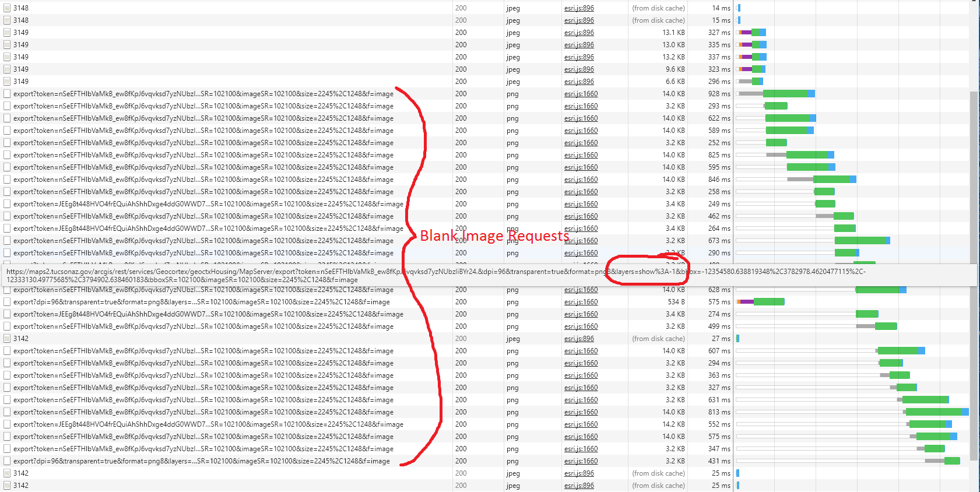The image size is (980, 492).
Task: Click the waterfall bar of the 928 ms request
Action: (776, 94)
